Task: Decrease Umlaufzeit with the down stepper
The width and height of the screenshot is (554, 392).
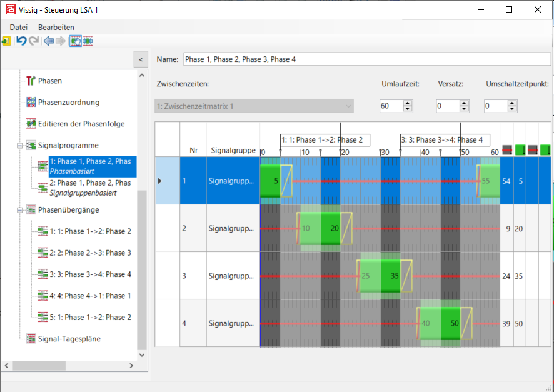Action: coord(408,109)
